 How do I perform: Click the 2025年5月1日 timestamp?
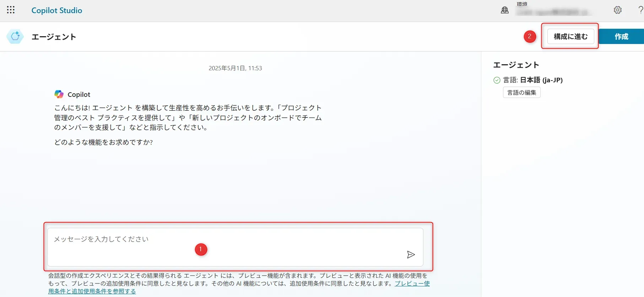pos(235,68)
